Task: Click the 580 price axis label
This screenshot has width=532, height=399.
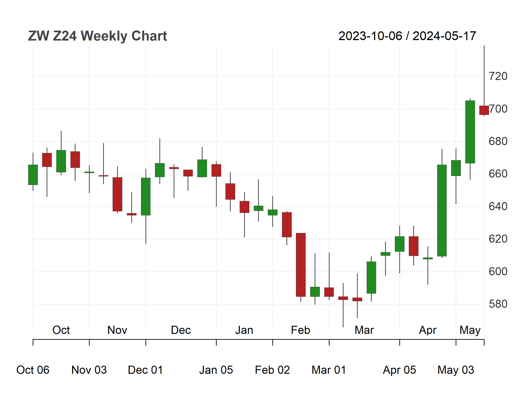Action: coord(498,304)
